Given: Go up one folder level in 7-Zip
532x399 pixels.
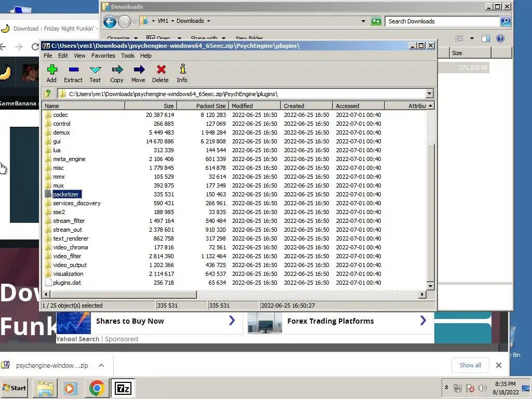Looking at the screenshot, I should click(47, 94).
